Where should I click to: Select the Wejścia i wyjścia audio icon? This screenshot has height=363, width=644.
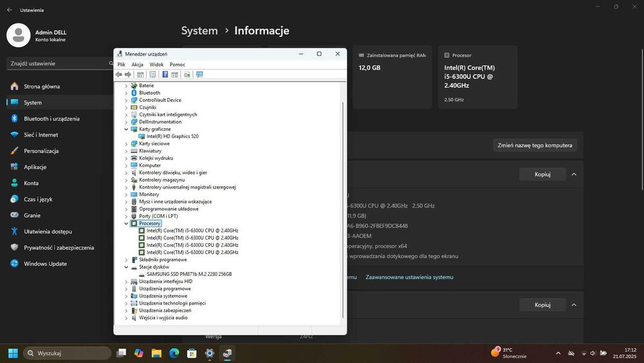tap(134, 318)
